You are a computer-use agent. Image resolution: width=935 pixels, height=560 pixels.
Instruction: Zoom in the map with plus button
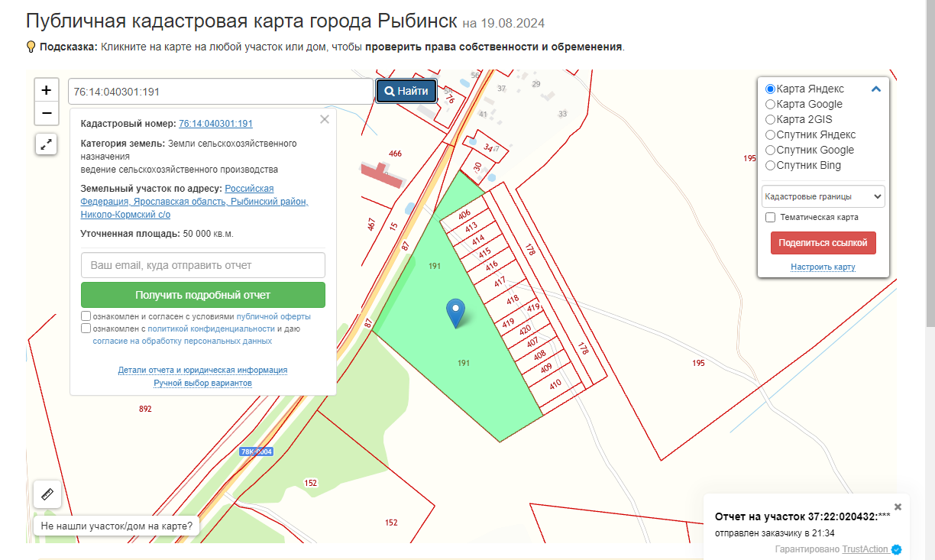(47, 90)
